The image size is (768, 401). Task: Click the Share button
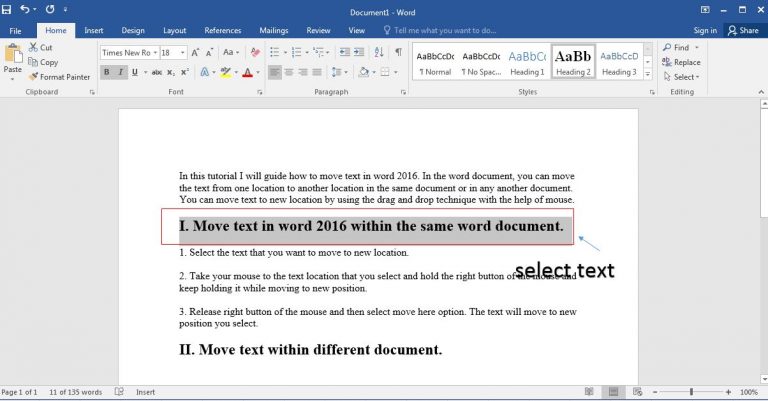pos(744,30)
